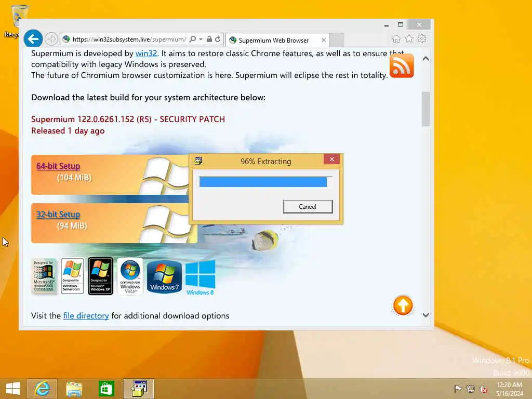Click Cancel in the extracting dialog
This screenshot has width=532, height=399.
pyautogui.click(x=308, y=207)
